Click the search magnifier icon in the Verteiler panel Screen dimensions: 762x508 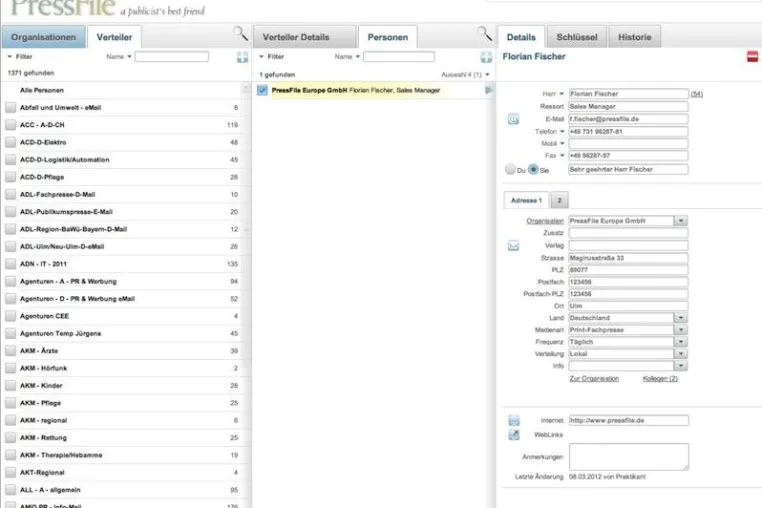coord(241,34)
